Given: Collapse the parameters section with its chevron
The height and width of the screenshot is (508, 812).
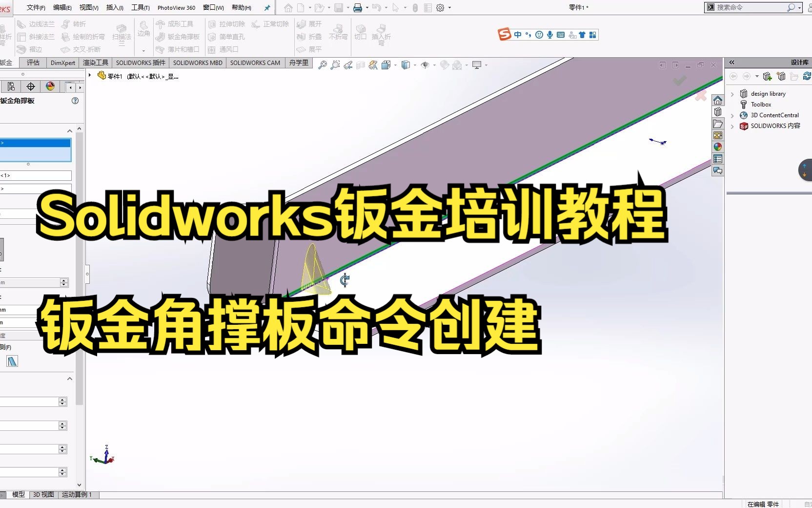Looking at the screenshot, I should (x=69, y=379).
